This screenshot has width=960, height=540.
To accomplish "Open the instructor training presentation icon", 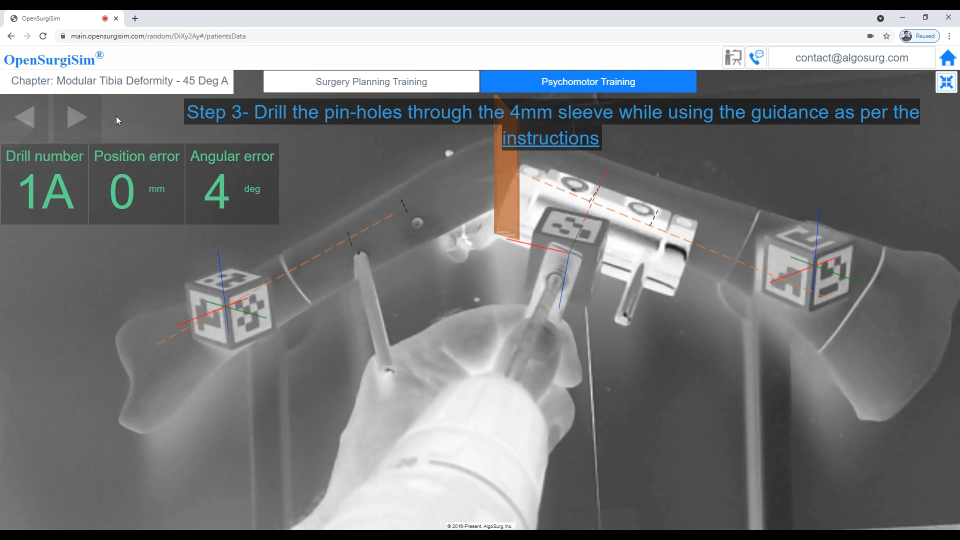I will point(733,58).
